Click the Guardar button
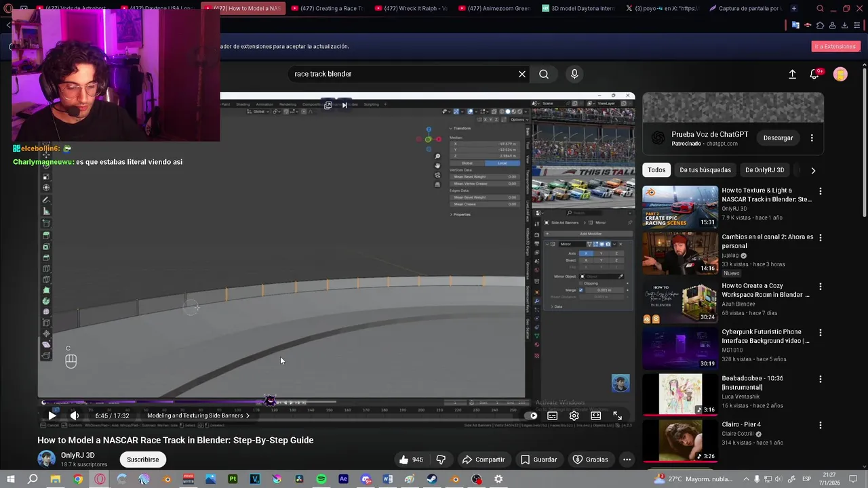 tap(538, 460)
